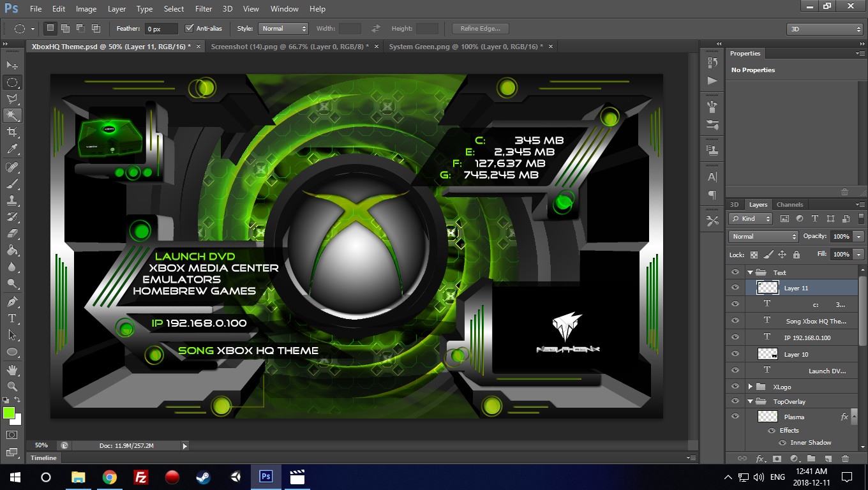Select the History Brush tool
This screenshot has height=490, width=868.
(12, 217)
